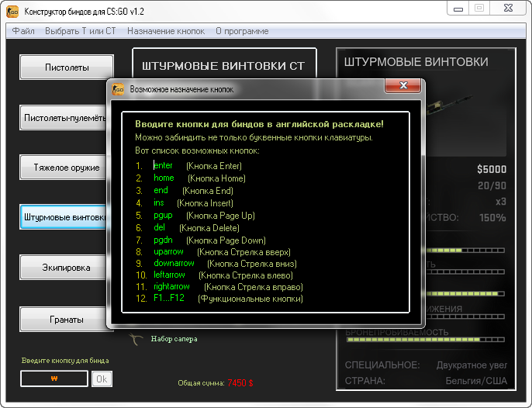Click the 'uparrow' key name in list

168,251
